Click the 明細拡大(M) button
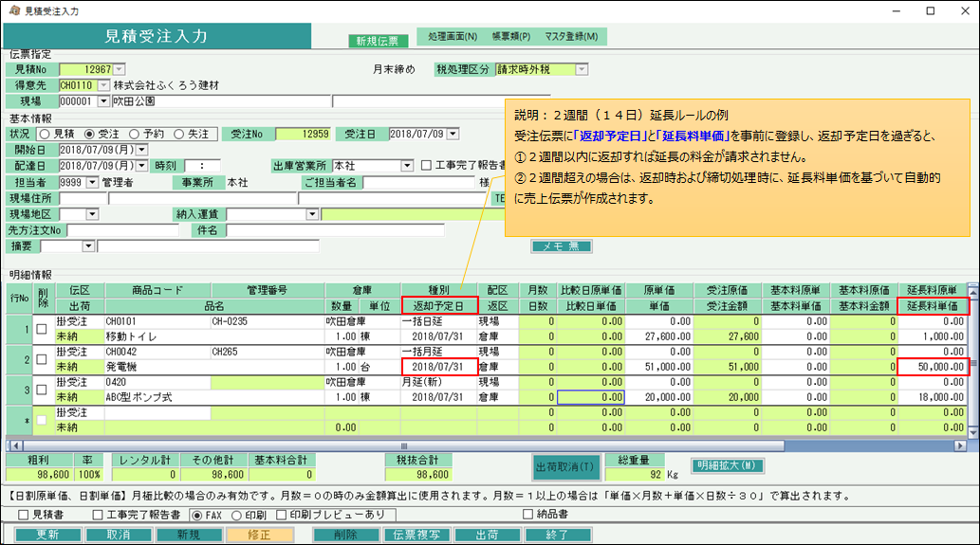The width and height of the screenshot is (980, 545). coord(727,465)
